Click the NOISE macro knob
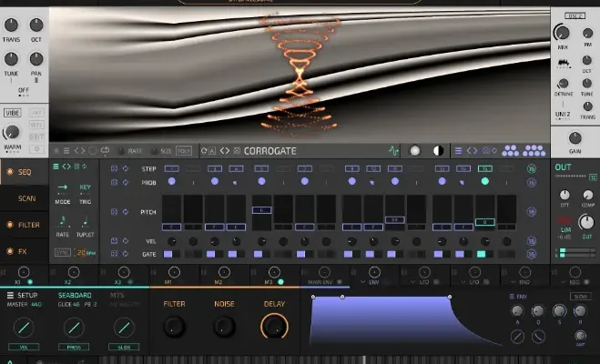The image size is (600, 364). (224, 326)
